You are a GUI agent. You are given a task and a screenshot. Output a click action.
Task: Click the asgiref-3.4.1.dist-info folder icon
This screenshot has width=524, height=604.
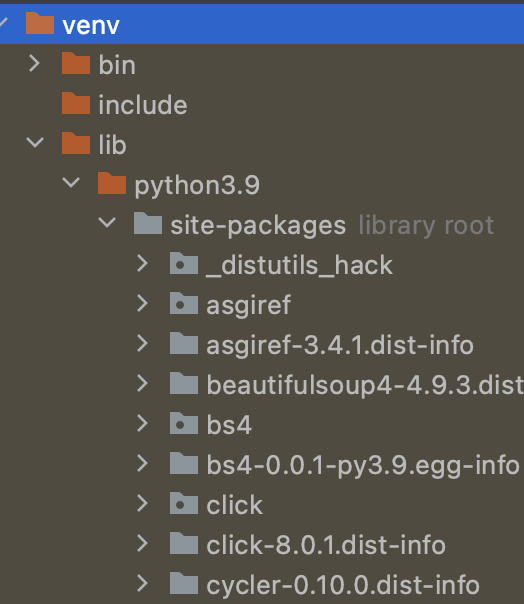tap(184, 344)
